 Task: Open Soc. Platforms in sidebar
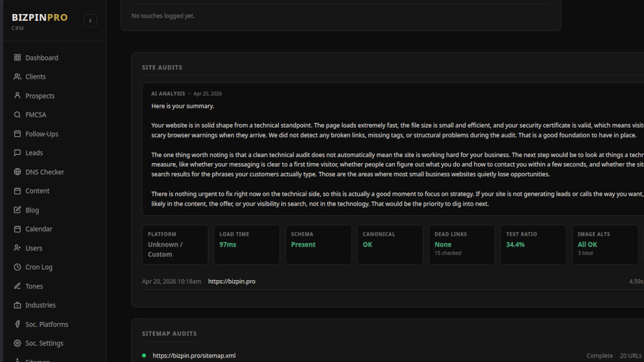click(47, 324)
